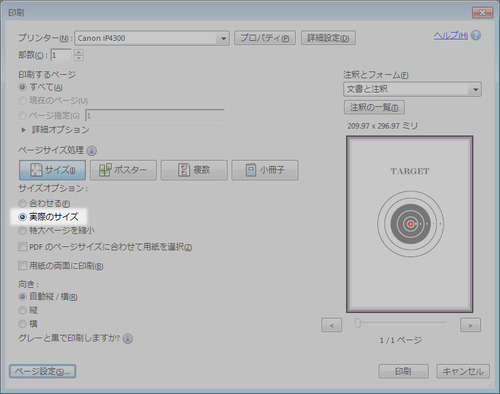Select the 小冊子 booklet button
This screenshot has width=500, height=394.
point(265,170)
